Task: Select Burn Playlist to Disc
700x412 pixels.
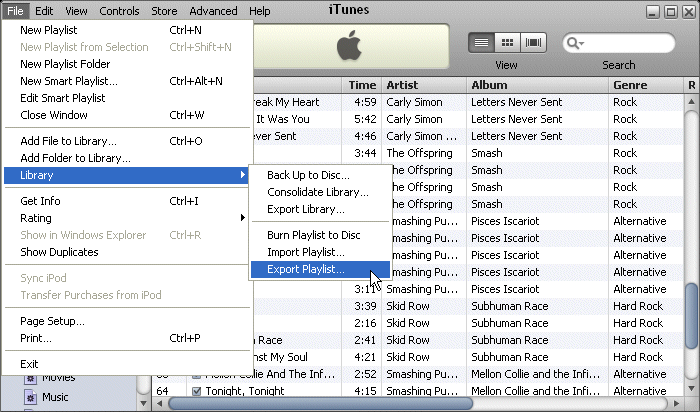Action: click(320, 235)
